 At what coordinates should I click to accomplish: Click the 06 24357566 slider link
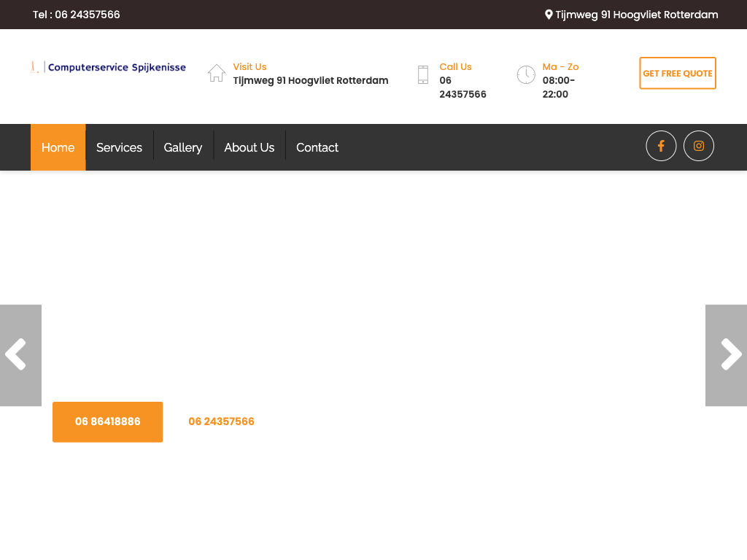pos(221,421)
